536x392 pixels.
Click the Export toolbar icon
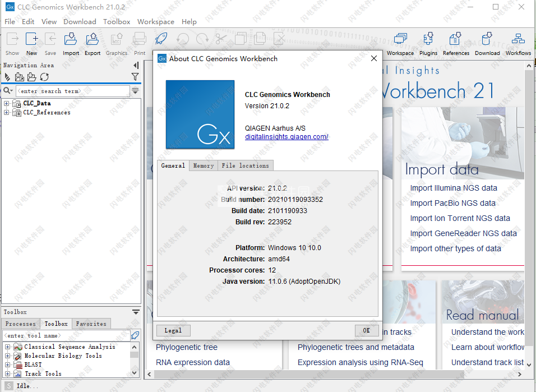[92, 44]
